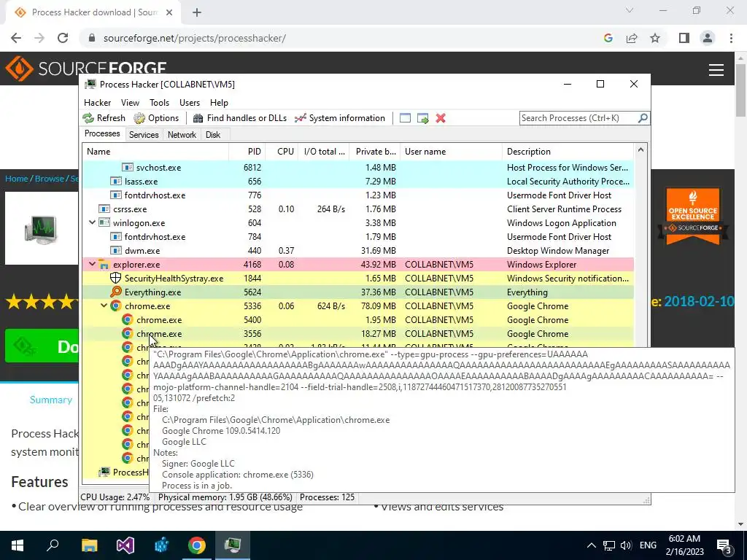This screenshot has height=560, width=747.
Task: Click the Physical memory status entry
Action: (x=225, y=497)
